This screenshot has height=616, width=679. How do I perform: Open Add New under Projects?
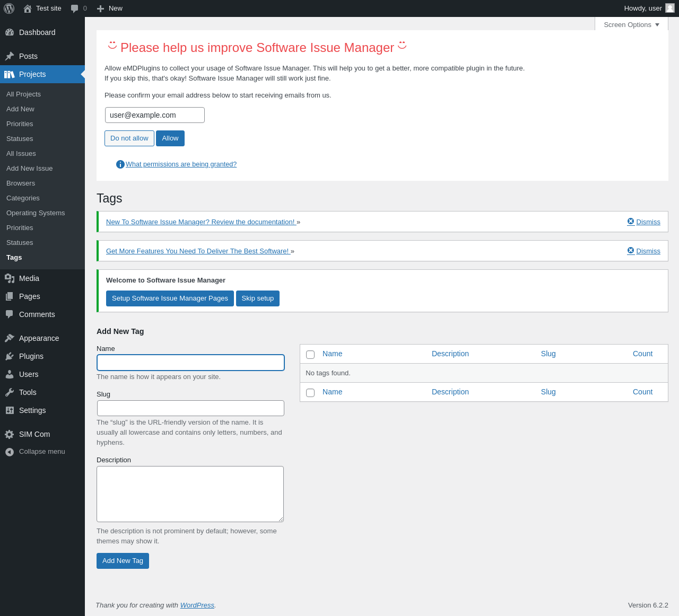20,109
